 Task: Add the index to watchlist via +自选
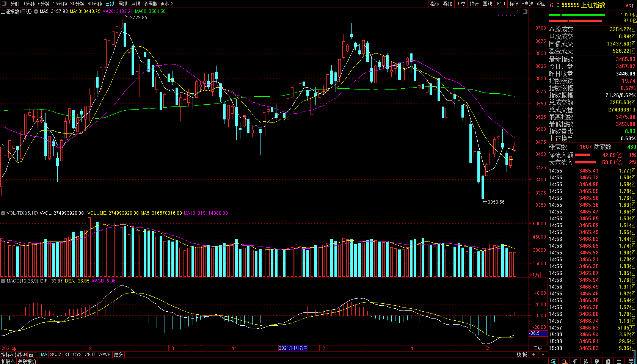[x=527, y=4]
